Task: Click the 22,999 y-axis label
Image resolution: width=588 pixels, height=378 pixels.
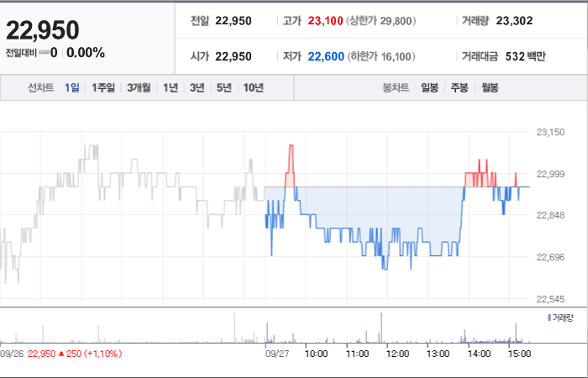Action: [550, 174]
